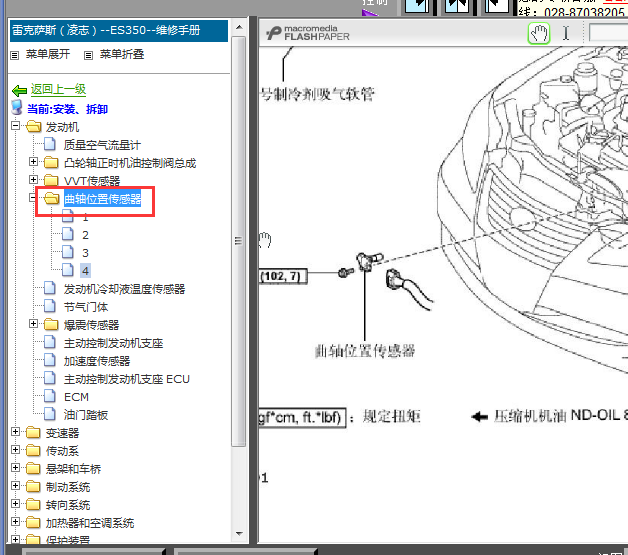Click the 传动系 folder icon
The image size is (628, 555).
(33, 450)
